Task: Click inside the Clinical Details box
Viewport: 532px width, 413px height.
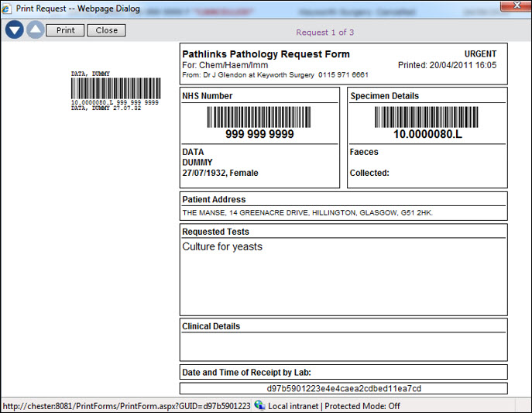Action: point(343,346)
